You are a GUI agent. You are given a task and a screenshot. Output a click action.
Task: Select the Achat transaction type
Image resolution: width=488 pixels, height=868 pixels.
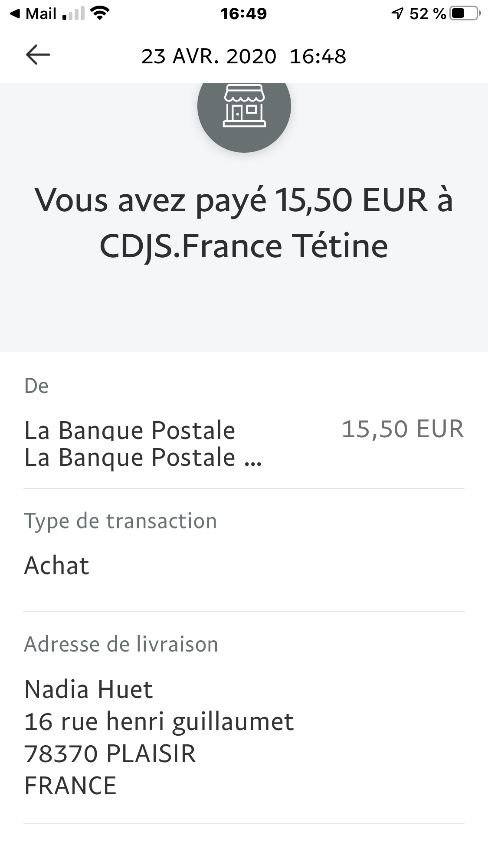click(57, 566)
